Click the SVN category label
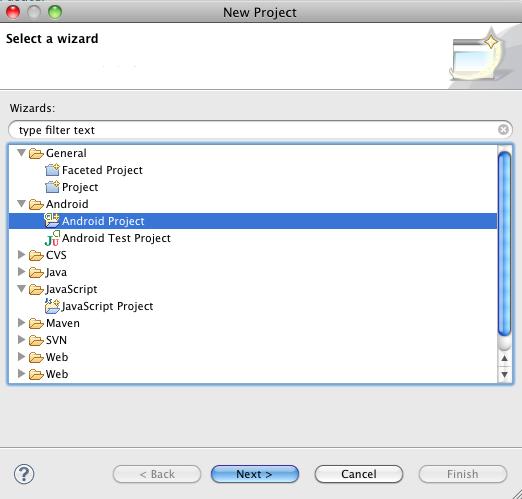Image resolution: width=522 pixels, height=499 pixels. [56, 340]
